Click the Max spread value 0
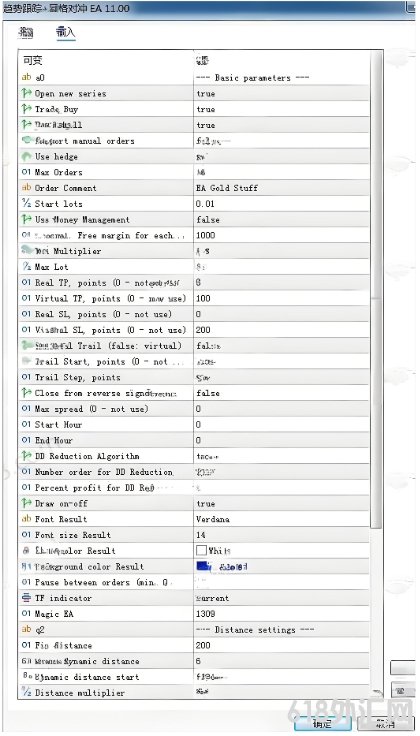420x736 pixels. (x=199, y=409)
